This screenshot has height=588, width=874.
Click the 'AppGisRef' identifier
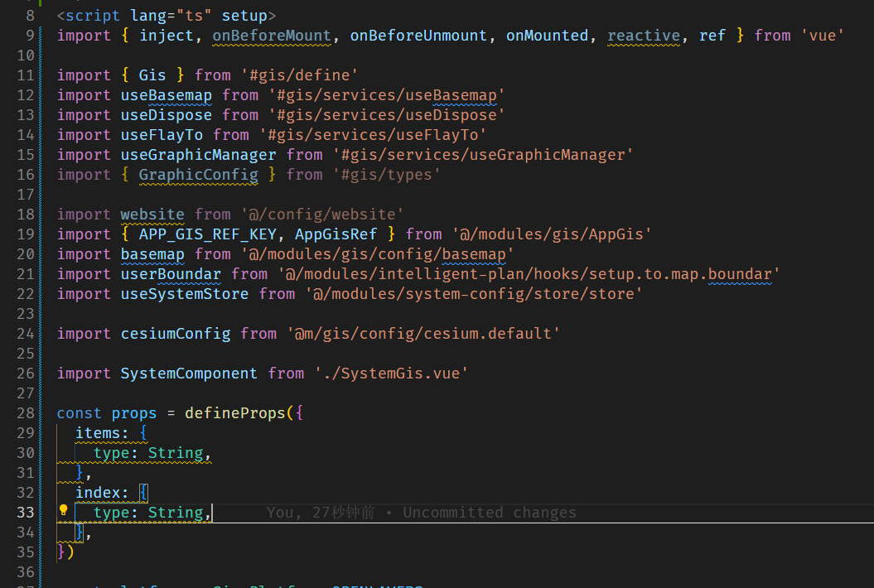point(336,234)
